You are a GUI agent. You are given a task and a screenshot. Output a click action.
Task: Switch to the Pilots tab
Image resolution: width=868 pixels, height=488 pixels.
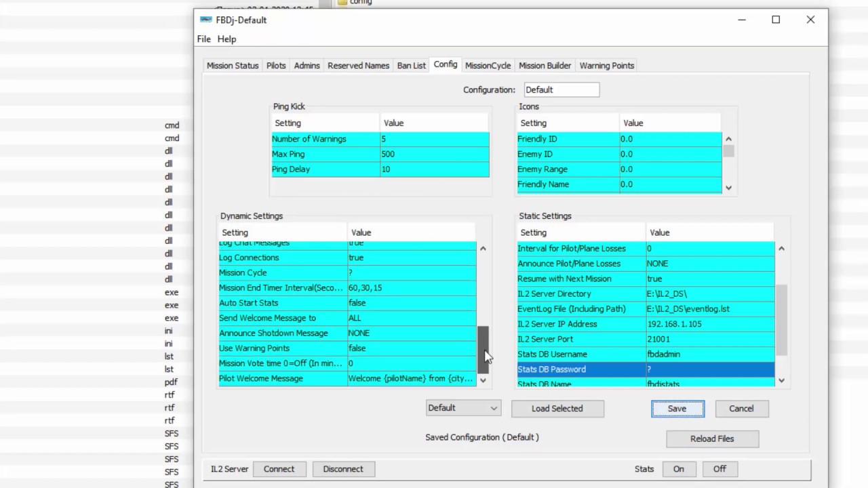coord(276,66)
